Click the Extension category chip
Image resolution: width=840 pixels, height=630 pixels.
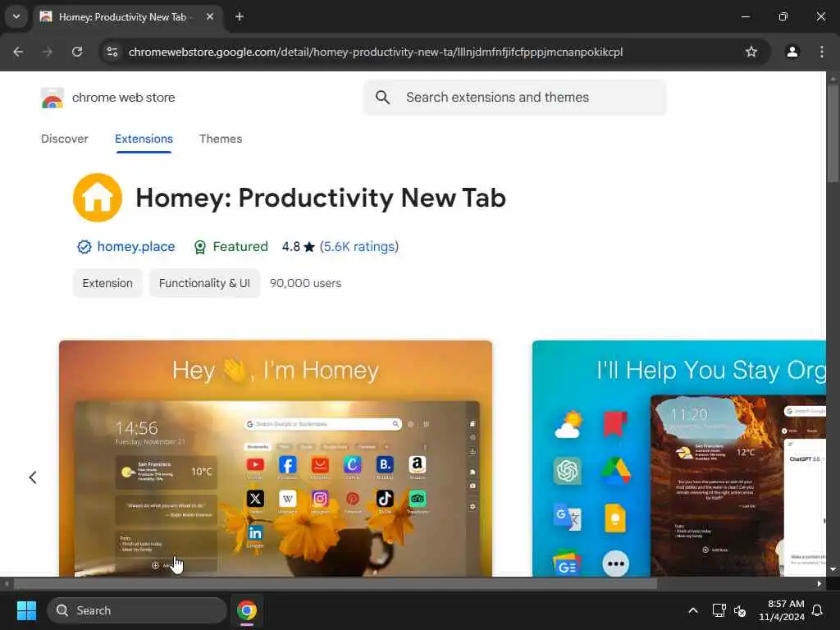pos(107,283)
